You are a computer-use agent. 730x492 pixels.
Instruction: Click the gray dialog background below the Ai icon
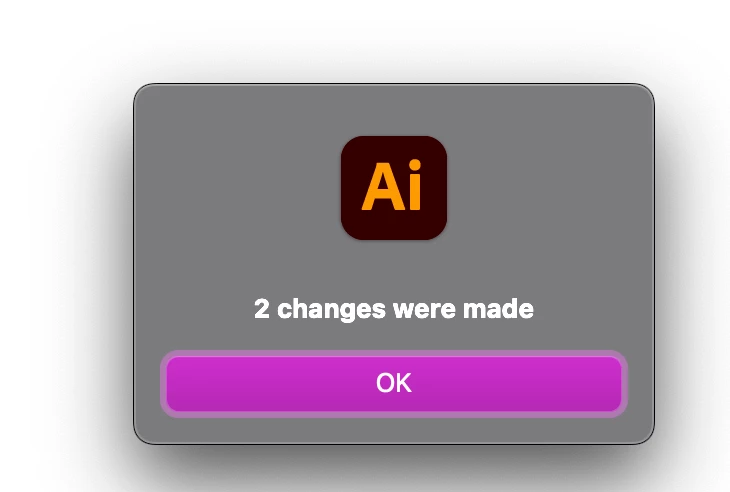point(394,268)
